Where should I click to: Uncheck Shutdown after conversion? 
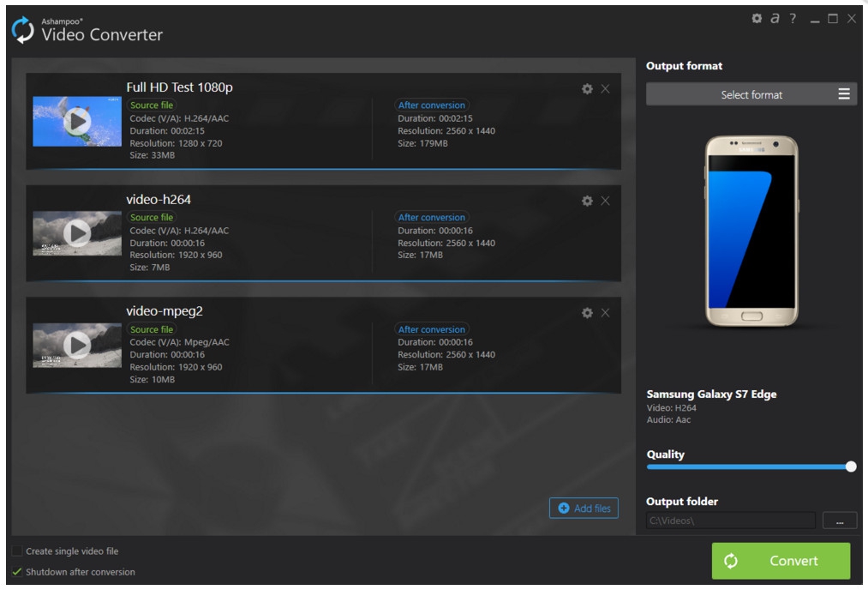point(17,571)
